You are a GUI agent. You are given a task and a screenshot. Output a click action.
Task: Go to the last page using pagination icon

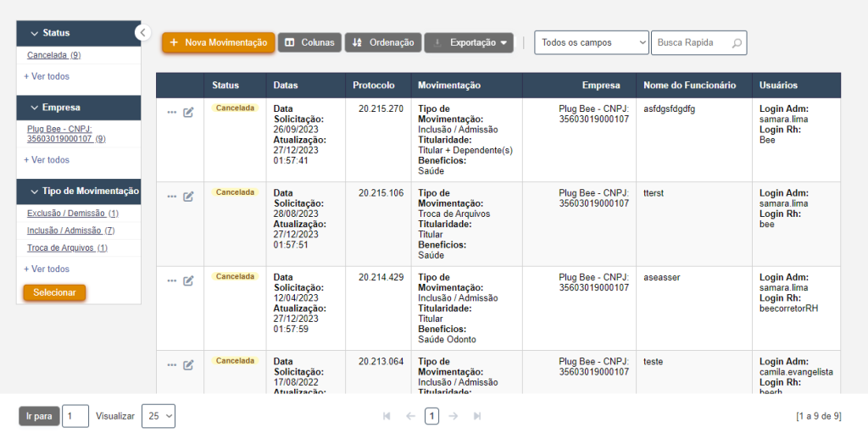(x=477, y=416)
